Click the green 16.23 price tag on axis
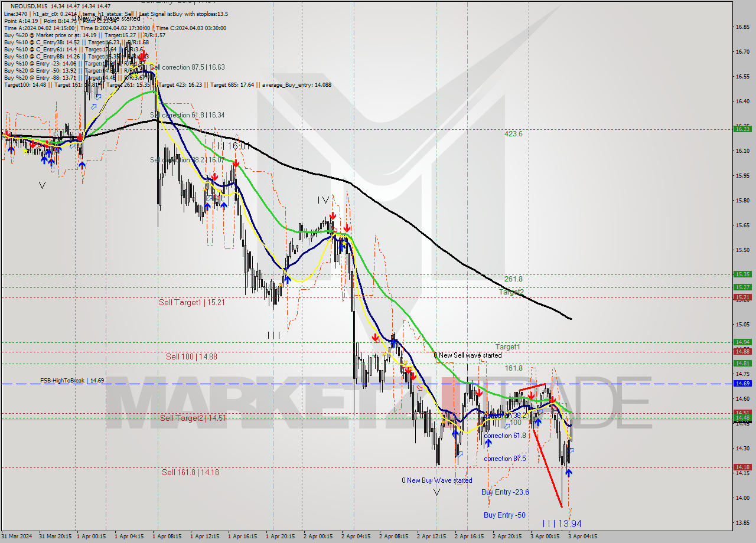Image resolution: width=756 pixels, height=543 pixels. click(742, 129)
